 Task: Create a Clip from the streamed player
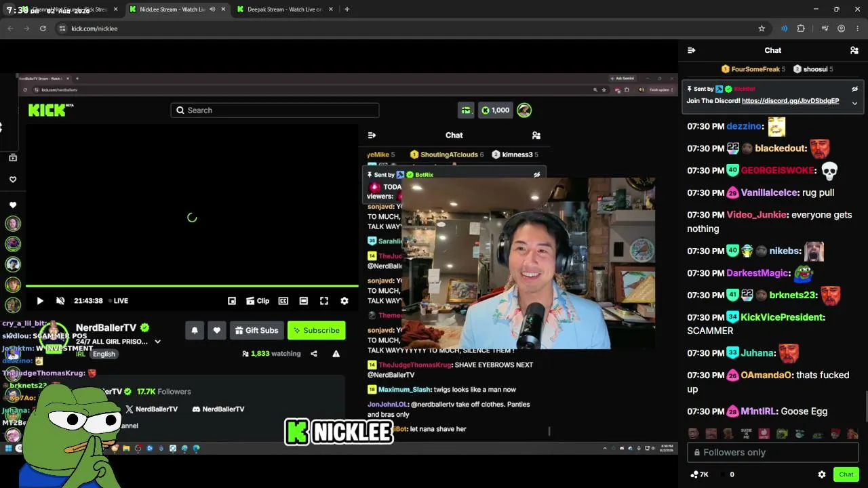(258, 301)
